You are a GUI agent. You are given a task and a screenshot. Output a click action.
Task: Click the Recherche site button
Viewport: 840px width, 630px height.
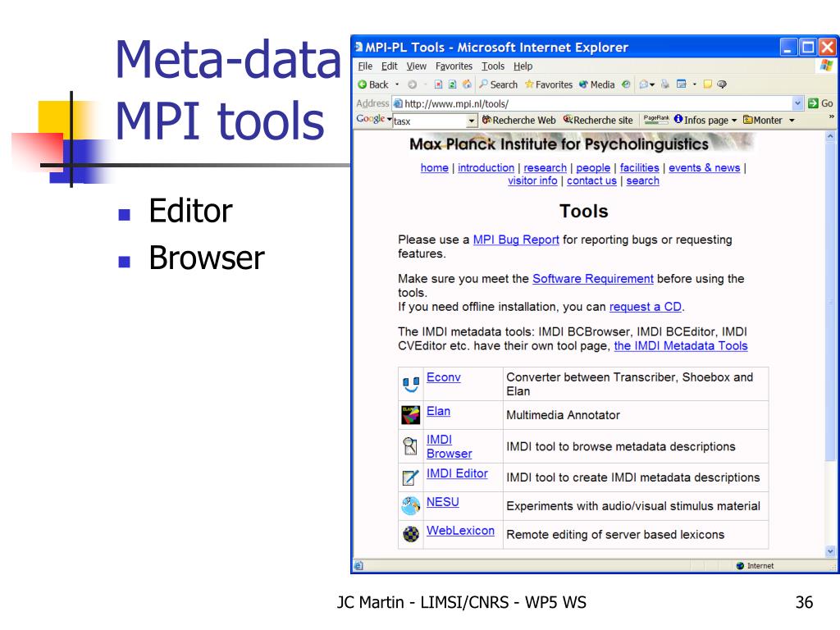(x=598, y=120)
